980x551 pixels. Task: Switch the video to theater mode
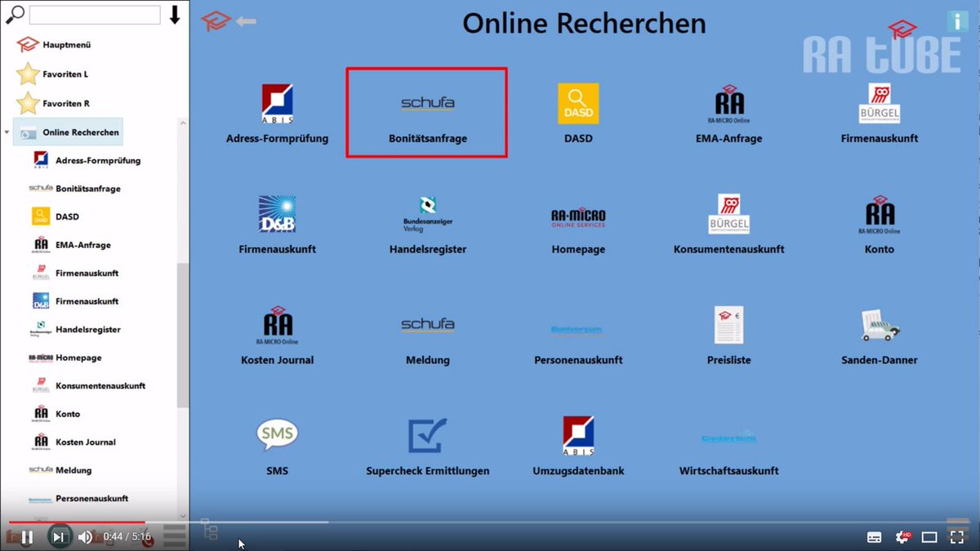click(929, 537)
